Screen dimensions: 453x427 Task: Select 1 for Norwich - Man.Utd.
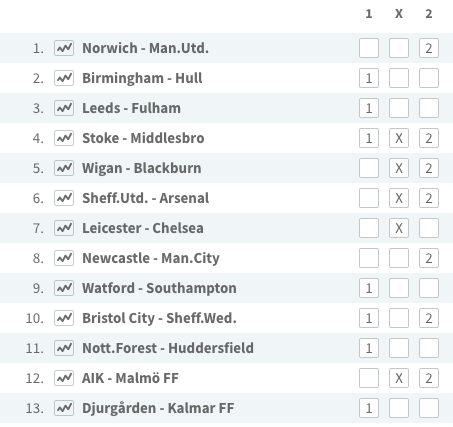tap(369, 48)
